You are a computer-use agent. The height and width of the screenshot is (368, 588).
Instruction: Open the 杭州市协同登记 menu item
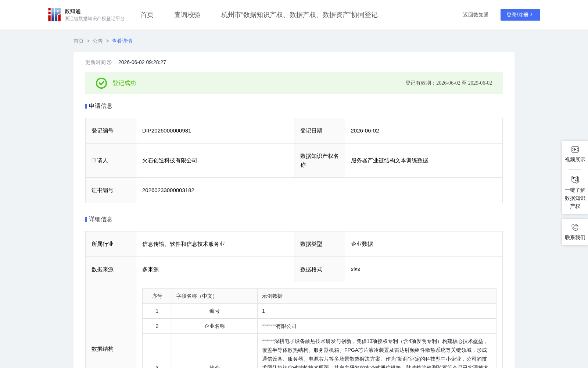click(300, 15)
